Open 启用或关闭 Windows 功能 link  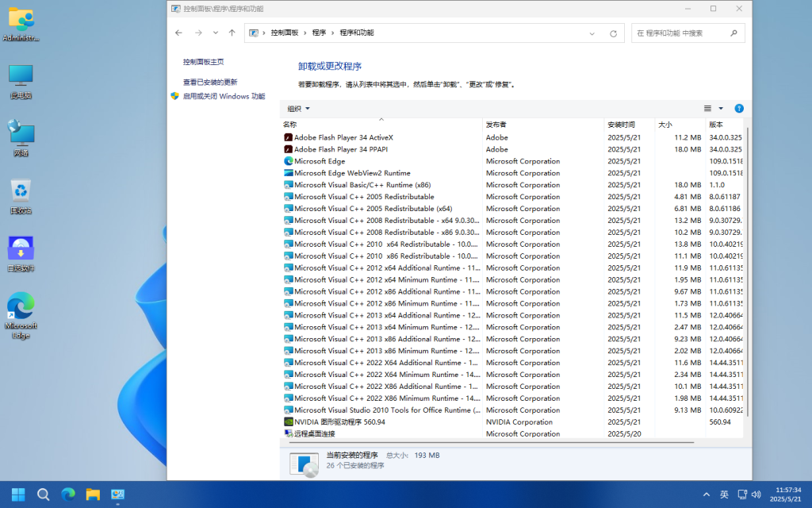[x=224, y=96]
